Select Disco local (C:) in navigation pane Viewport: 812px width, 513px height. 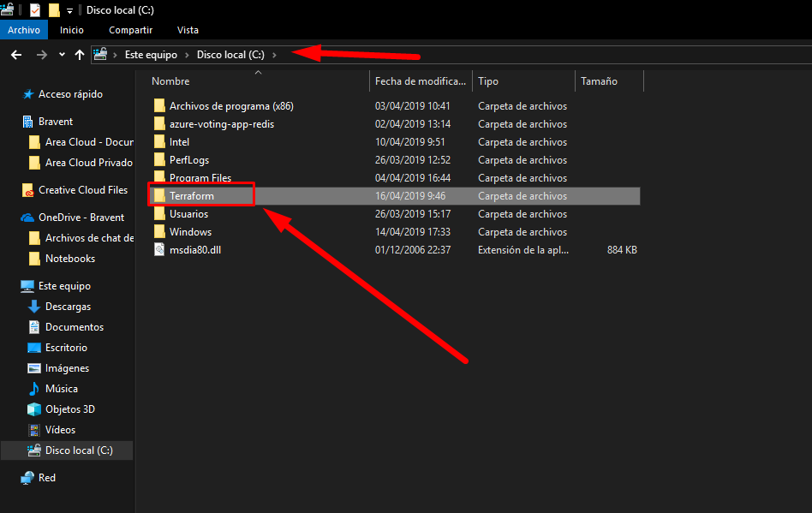click(x=68, y=450)
